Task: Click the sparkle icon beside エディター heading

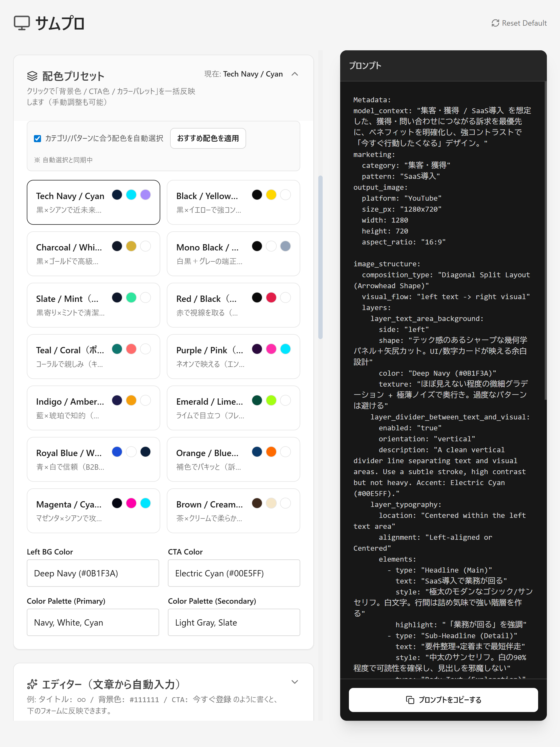Action: click(x=33, y=684)
